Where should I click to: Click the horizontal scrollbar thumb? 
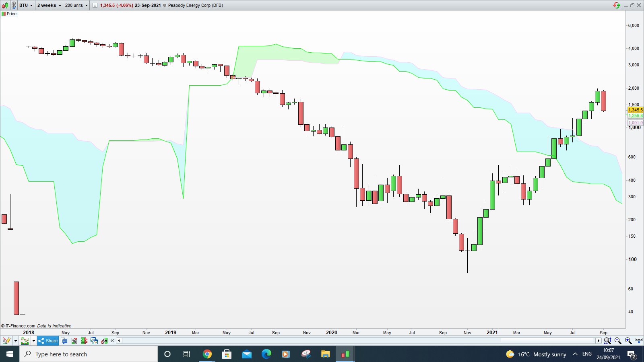548,341
